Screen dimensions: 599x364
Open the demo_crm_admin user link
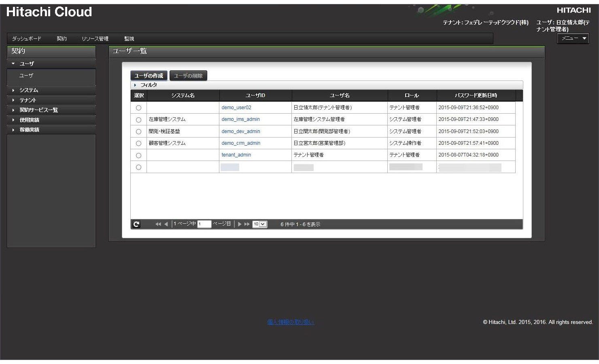[241, 143]
